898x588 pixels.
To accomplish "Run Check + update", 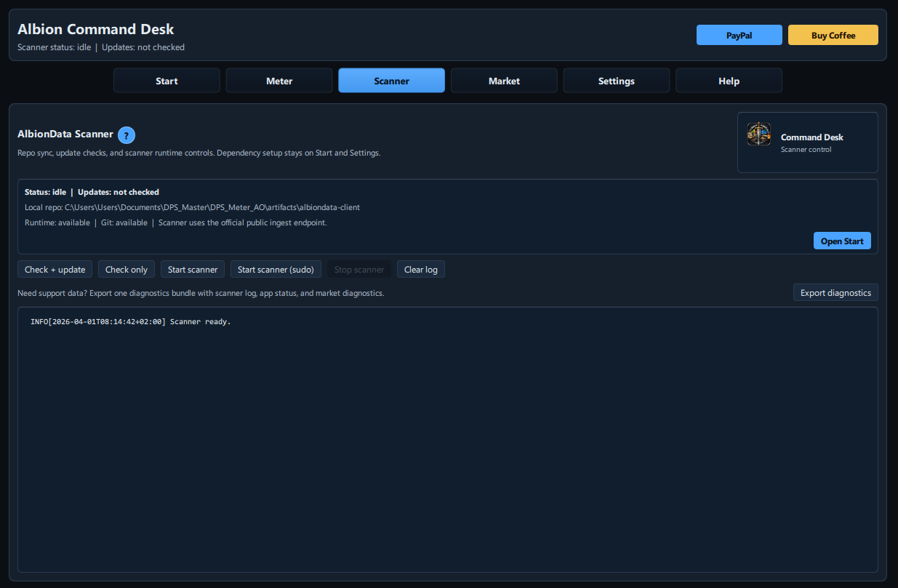I will click(x=55, y=269).
